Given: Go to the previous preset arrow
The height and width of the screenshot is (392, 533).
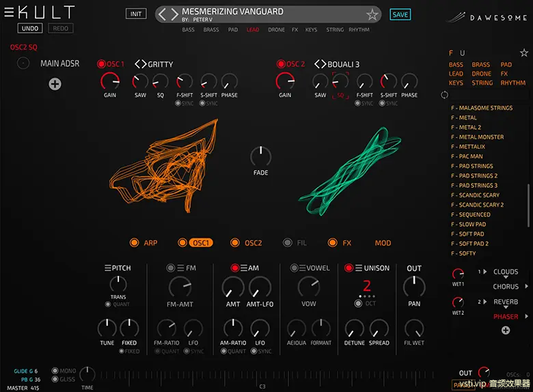Looking at the screenshot, I should 163,14.
